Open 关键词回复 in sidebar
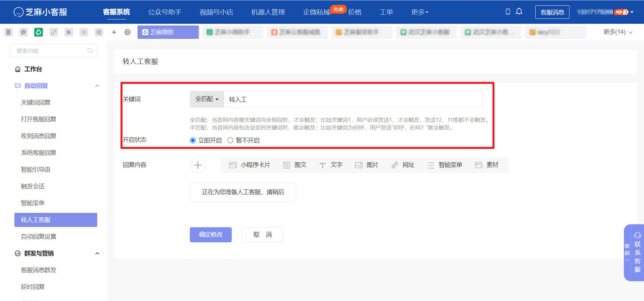The image size is (644, 301). coord(36,103)
